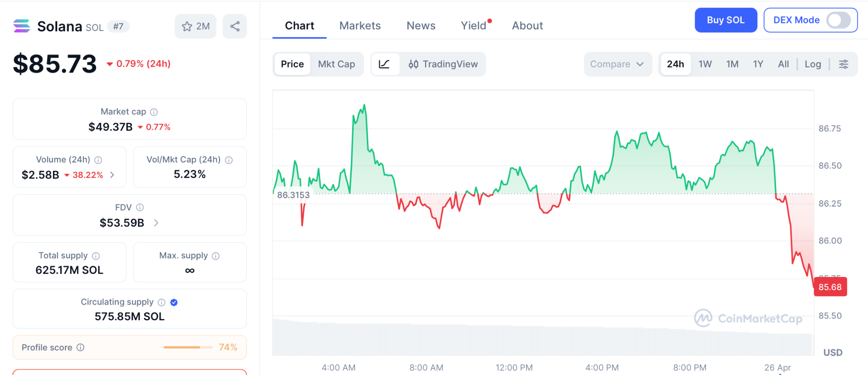Open the Compare dropdown

click(617, 64)
